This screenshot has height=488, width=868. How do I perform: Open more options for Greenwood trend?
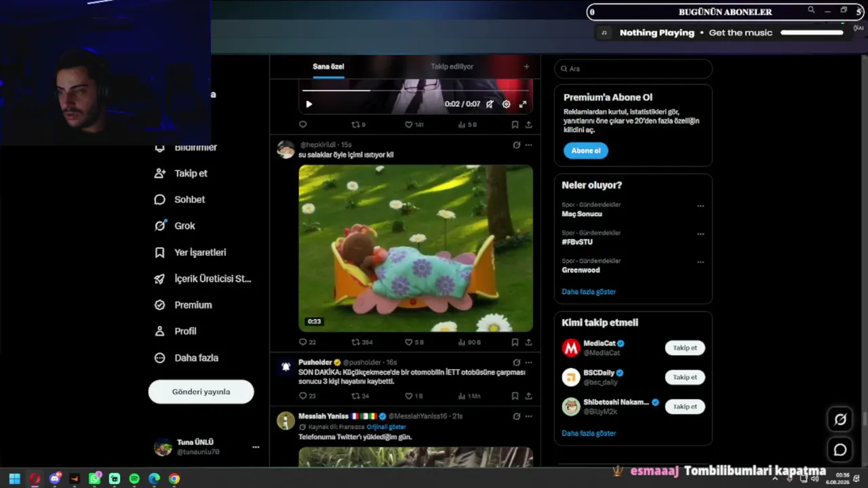click(x=701, y=262)
